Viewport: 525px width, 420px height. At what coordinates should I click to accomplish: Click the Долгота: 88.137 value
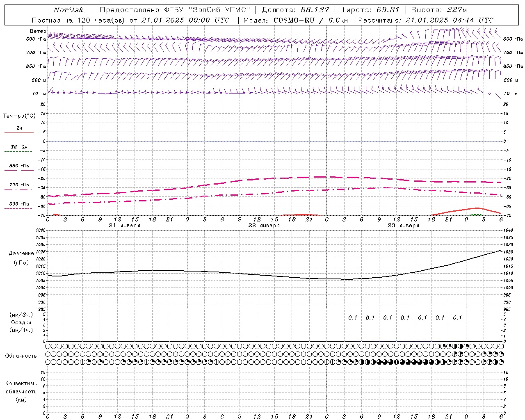click(295, 10)
